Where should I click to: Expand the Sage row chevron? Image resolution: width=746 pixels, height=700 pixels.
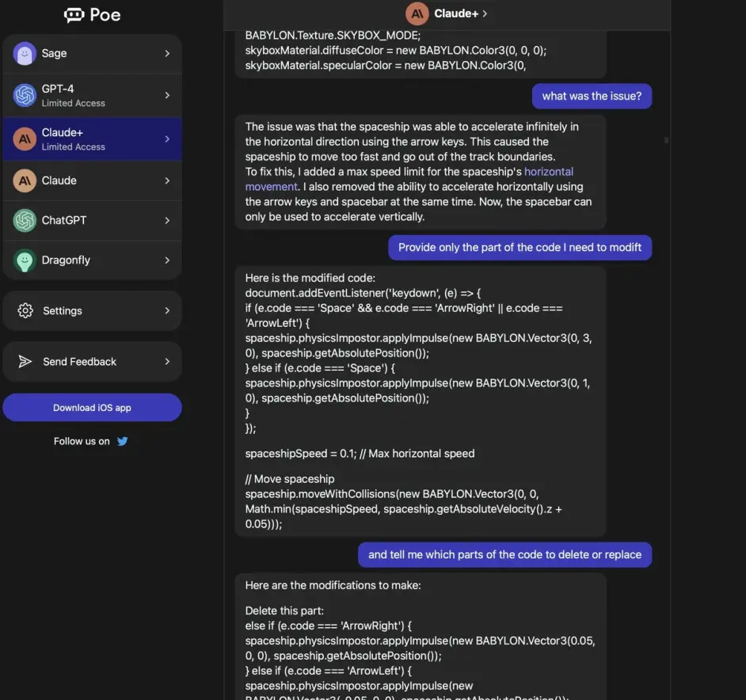[167, 54]
